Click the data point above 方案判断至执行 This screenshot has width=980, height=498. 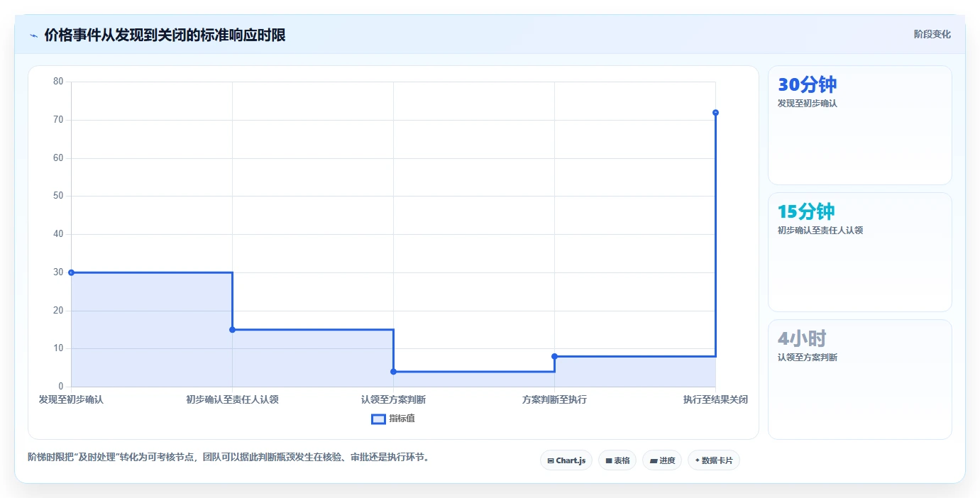(x=554, y=356)
